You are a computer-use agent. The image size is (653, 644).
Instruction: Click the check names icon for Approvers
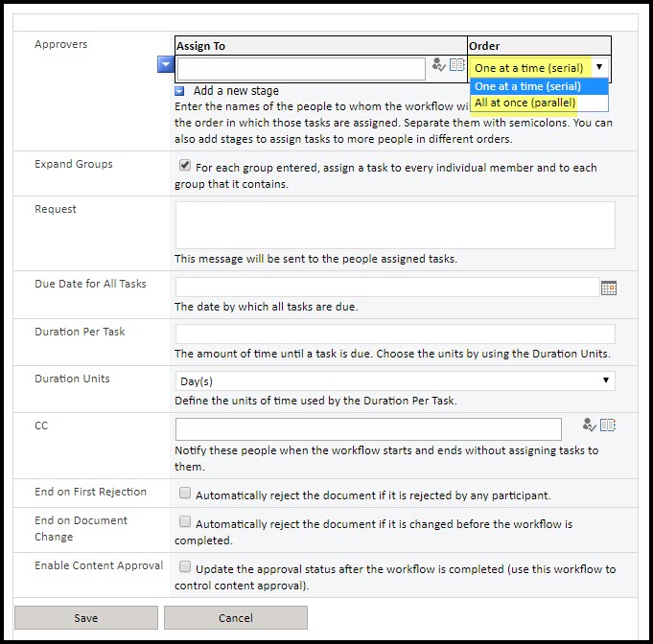click(x=438, y=65)
